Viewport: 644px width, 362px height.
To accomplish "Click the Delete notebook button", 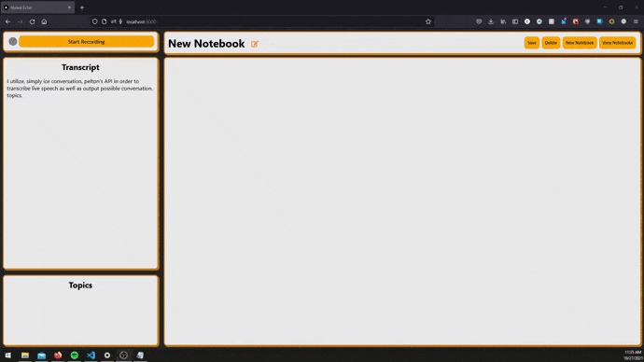I will (551, 43).
